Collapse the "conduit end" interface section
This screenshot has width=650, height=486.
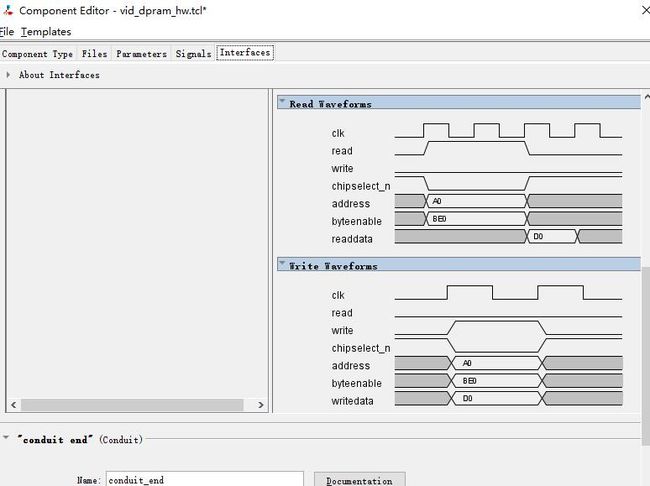coord(8,439)
